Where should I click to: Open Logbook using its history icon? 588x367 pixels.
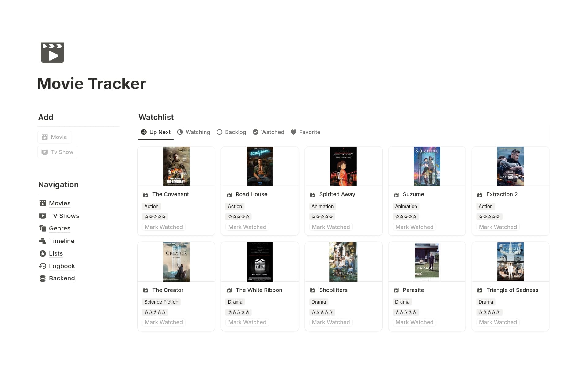43,266
